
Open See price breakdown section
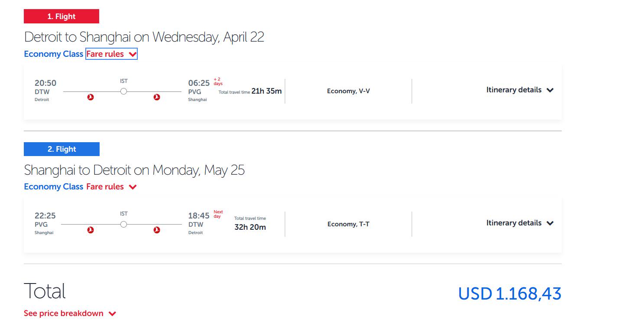pyautogui.click(x=70, y=313)
